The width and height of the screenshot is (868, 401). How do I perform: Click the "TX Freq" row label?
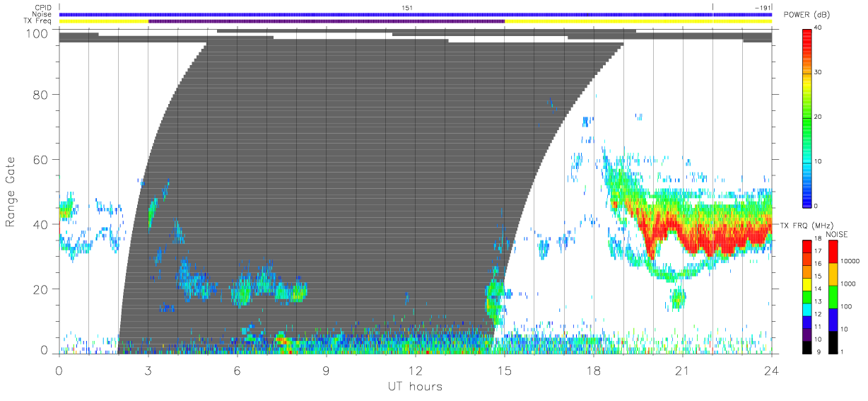(x=39, y=21)
